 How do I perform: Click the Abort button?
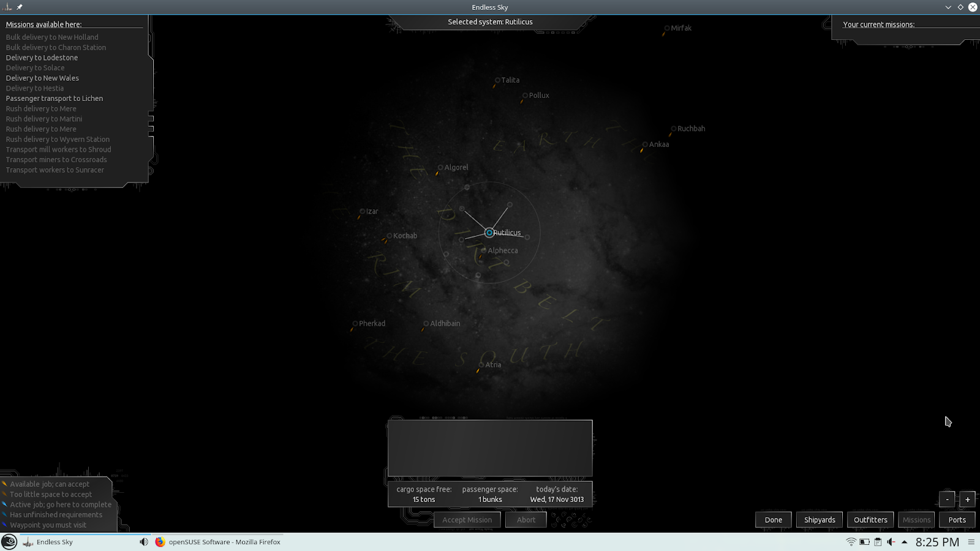pos(526,520)
